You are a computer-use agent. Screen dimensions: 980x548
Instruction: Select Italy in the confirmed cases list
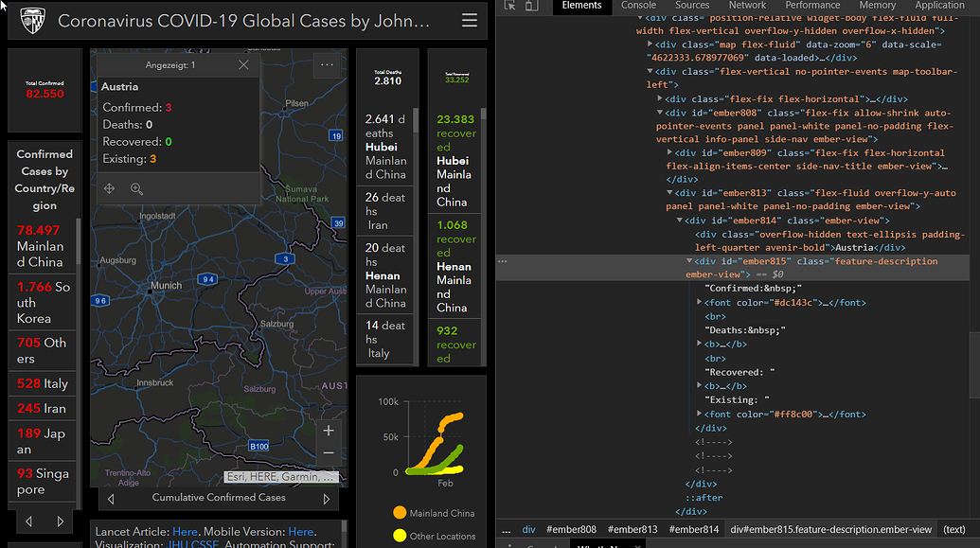42,383
